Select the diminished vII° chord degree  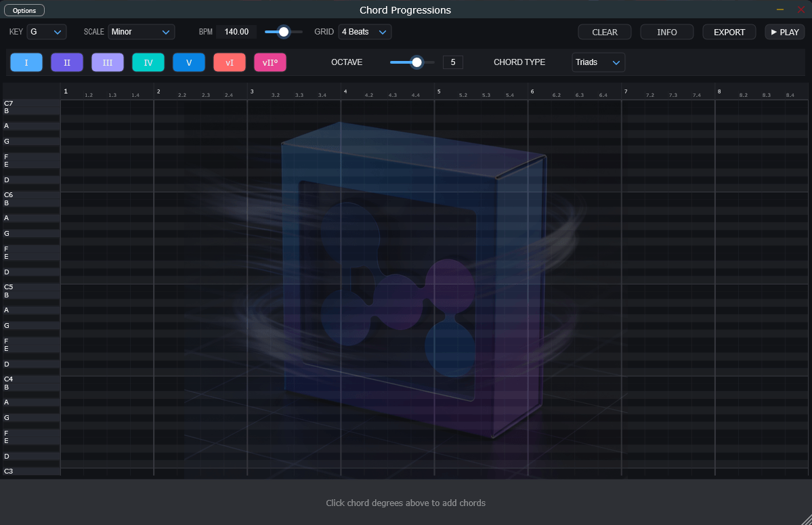coord(270,62)
